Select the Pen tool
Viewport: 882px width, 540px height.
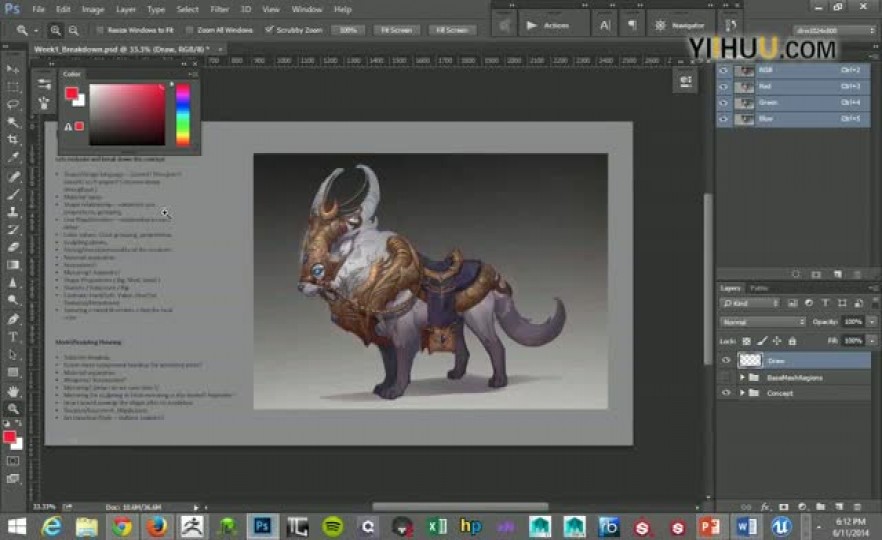[x=12, y=319]
